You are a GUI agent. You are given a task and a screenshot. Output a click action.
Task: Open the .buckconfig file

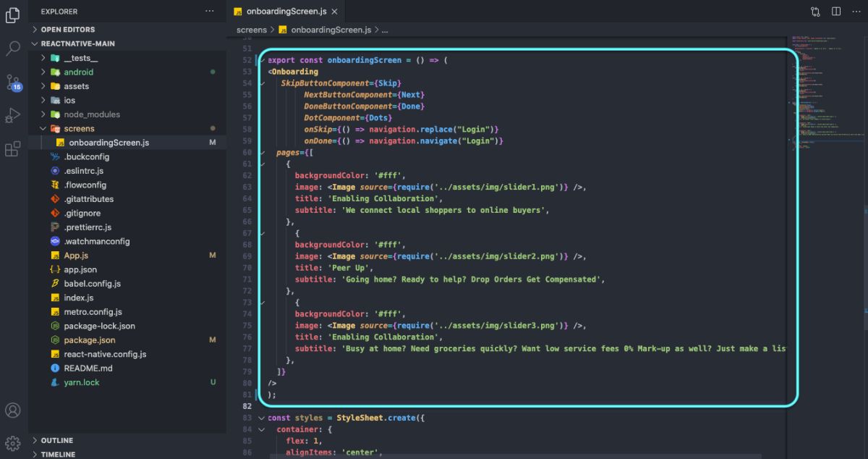(x=127, y=156)
